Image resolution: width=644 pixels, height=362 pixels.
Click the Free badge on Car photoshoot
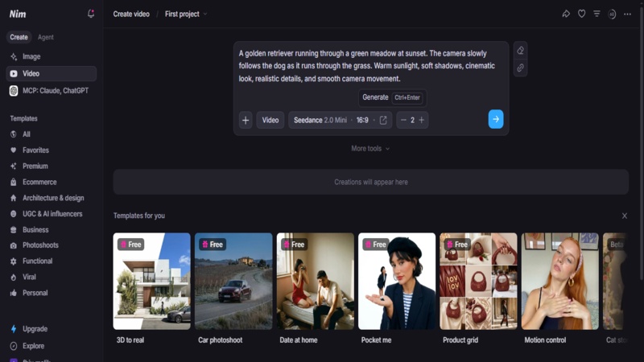point(213,245)
